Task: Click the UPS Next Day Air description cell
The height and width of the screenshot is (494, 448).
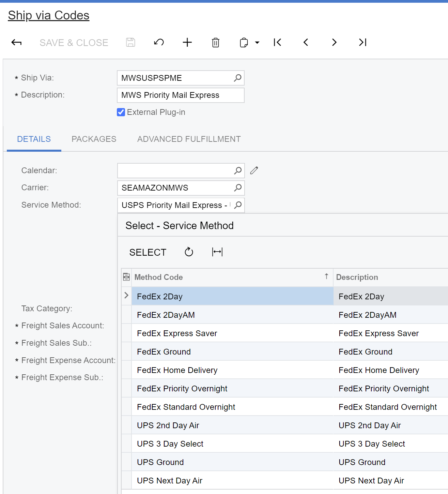Action: pos(391,480)
